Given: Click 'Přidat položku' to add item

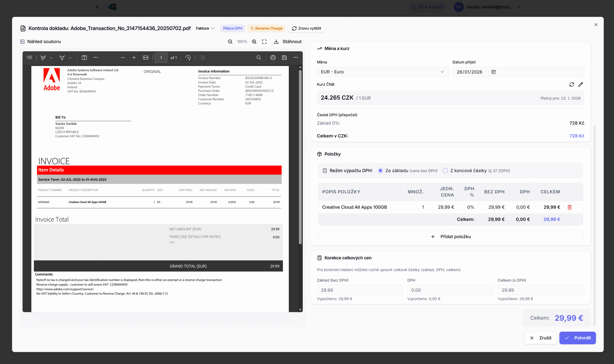Looking at the screenshot, I should [x=450, y=237].
